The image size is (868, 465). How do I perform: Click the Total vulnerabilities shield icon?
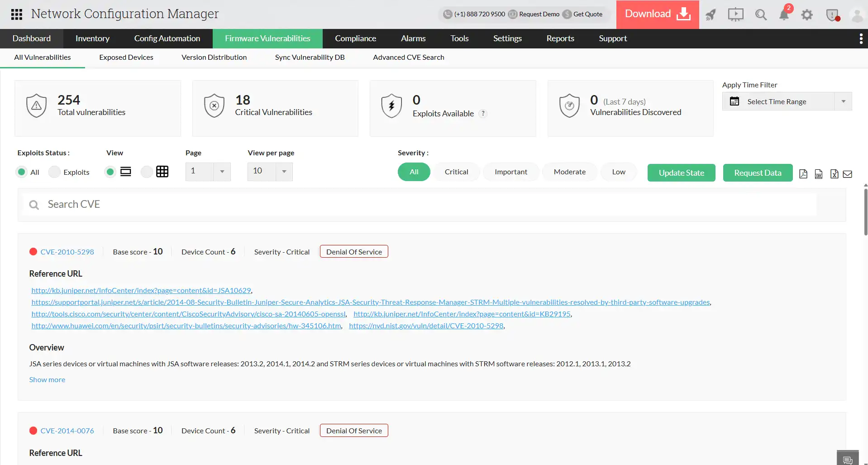point(36,105)
